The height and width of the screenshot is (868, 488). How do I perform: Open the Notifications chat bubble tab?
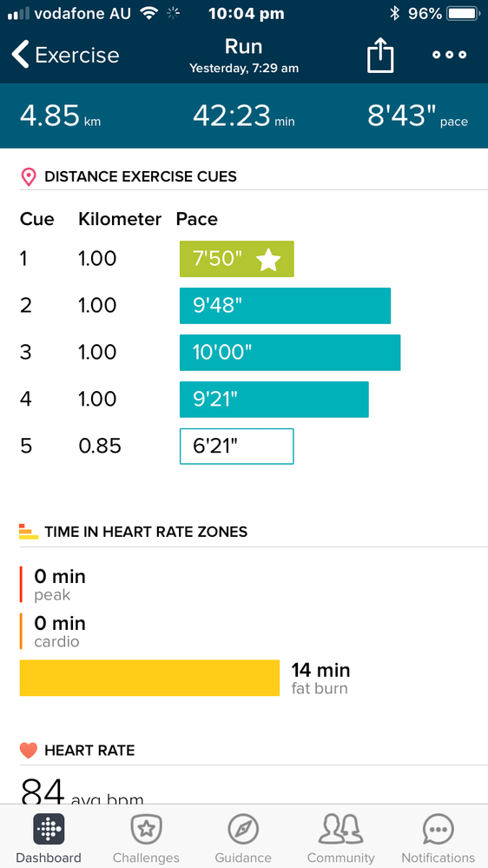point(439,838)
